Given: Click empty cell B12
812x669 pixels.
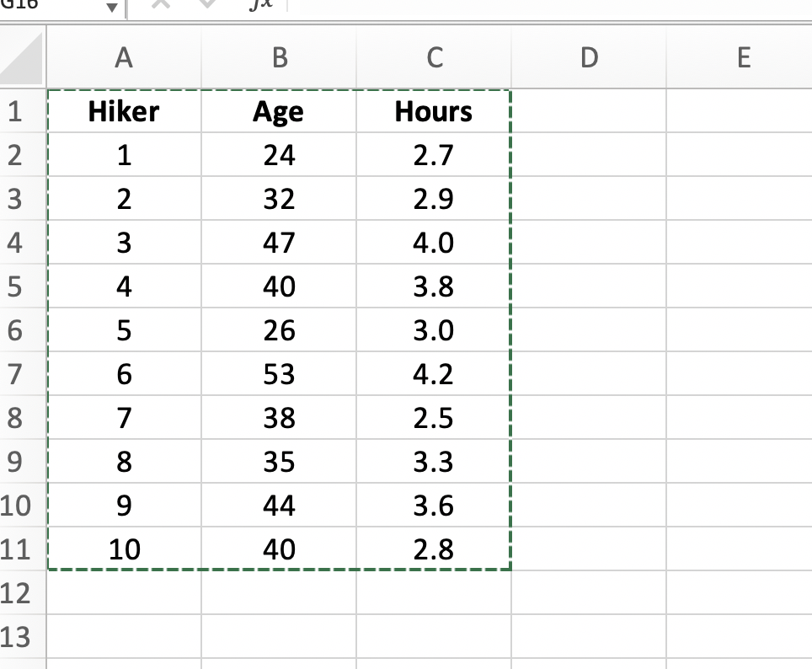Looking at the screenshot, I should (279, 593).
